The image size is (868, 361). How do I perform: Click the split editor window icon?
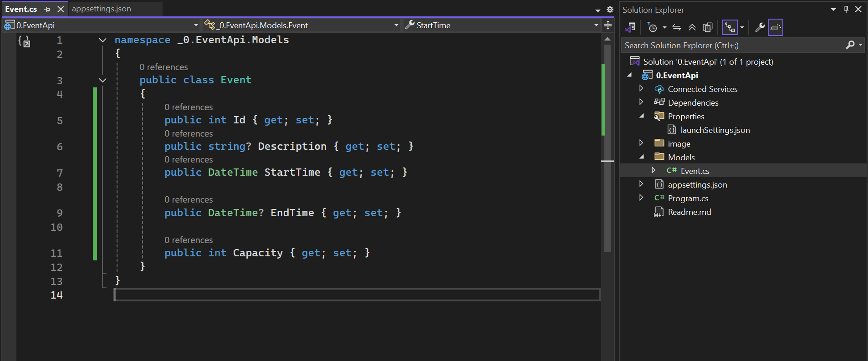pos(608,25)
